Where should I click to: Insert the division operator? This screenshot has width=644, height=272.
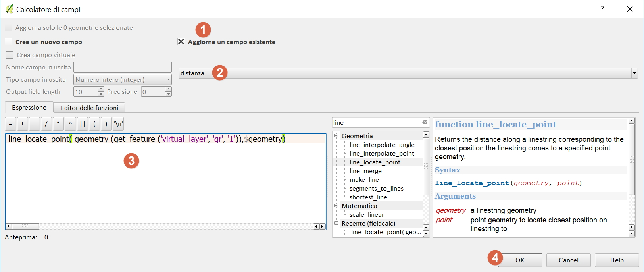pyautogui.click(x=46, y=124)
